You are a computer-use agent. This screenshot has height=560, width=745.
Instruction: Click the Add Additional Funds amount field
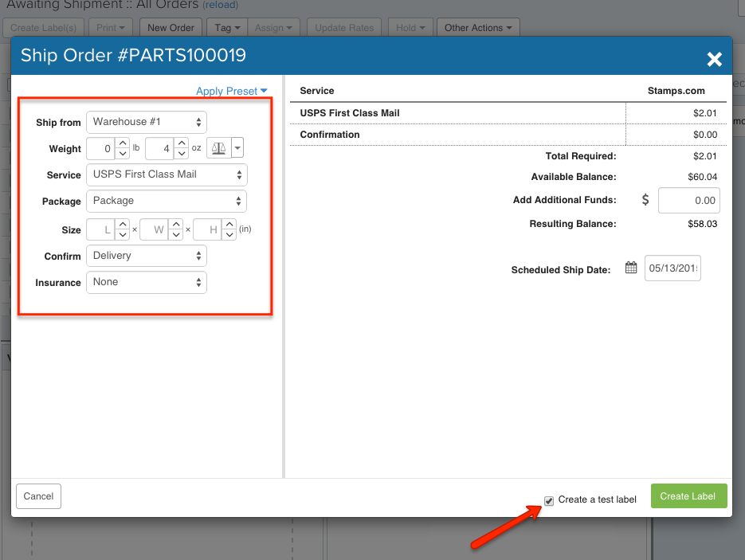click(x=688, y=201)
